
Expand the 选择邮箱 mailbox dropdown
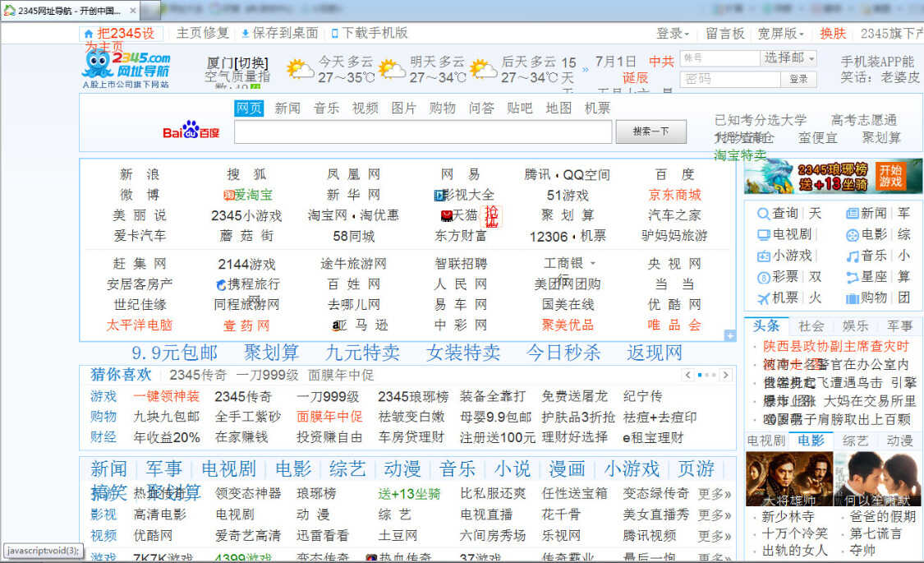pos(789,58)
